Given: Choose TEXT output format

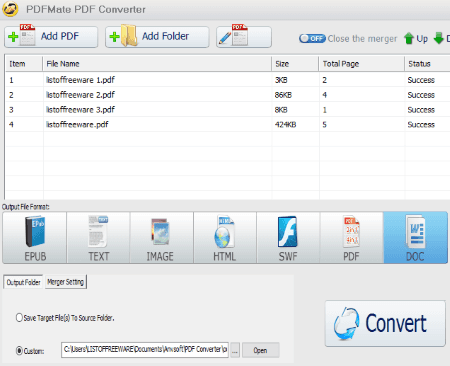Looking at the screenshot, I should pos(98,238).
